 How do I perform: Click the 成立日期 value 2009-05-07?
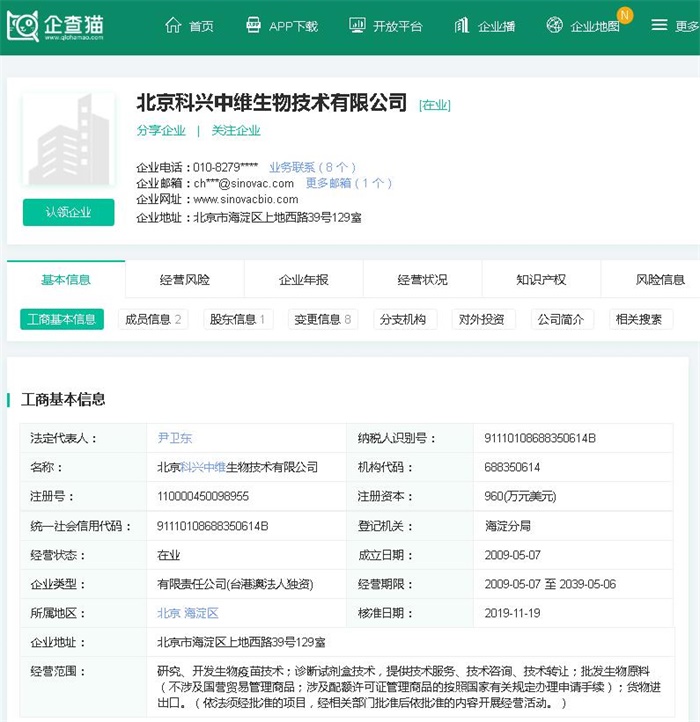click(513, 555)
